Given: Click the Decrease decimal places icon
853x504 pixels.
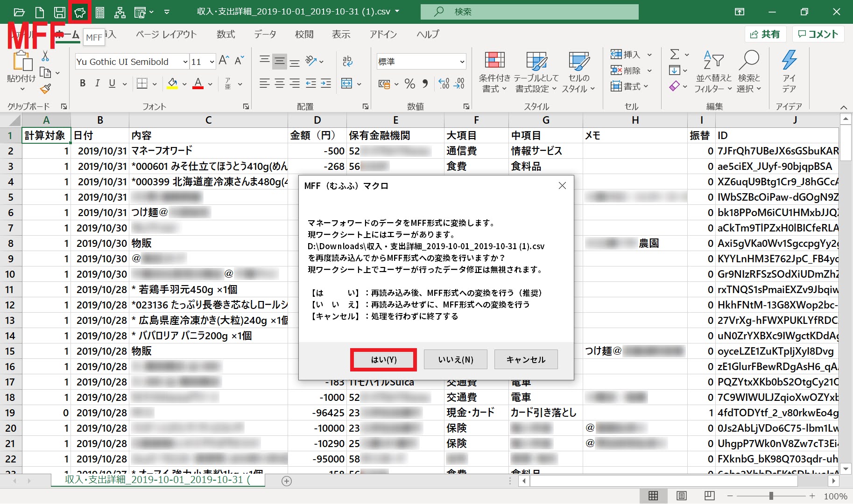Looking at the screenshot, I should click(x=459, y=84).
